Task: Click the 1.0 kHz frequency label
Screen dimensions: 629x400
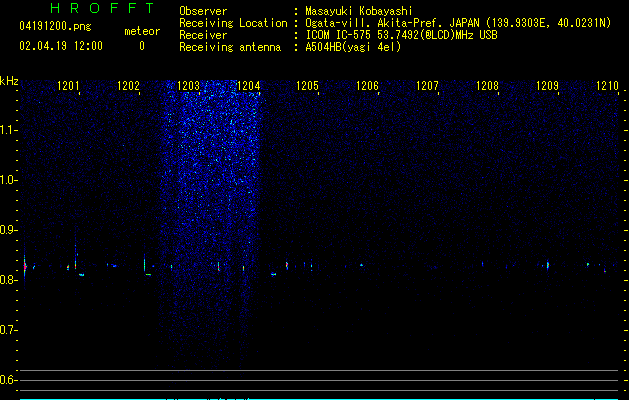Action: click(8, 180)
